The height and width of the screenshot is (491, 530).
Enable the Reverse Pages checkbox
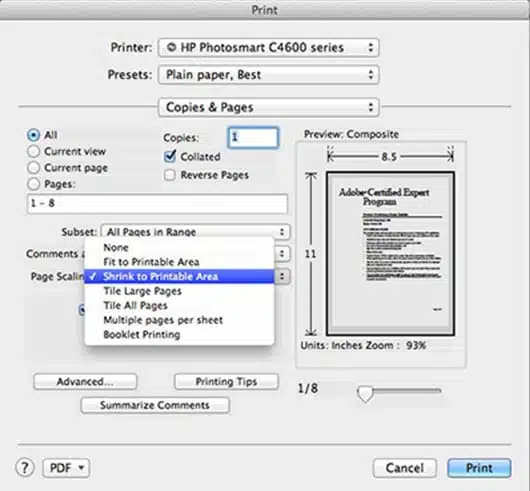coord(170,175)
